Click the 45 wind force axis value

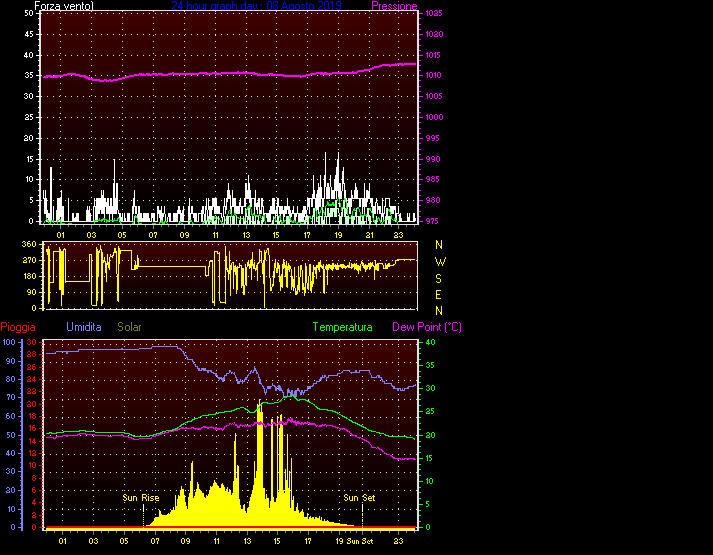pyautogui.click(x=29, y=35)
